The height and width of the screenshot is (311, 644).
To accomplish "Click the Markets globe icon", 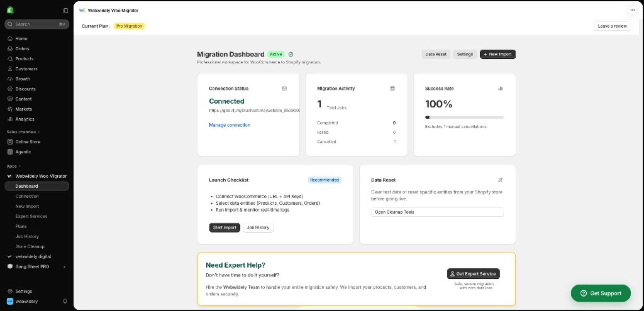I will 10,109.
